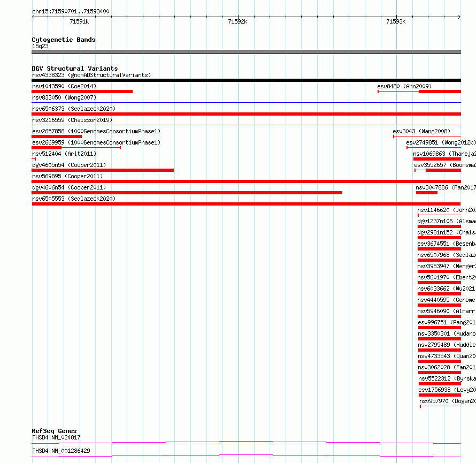Open variant nsv3350301 label

(x=447, y=333)
